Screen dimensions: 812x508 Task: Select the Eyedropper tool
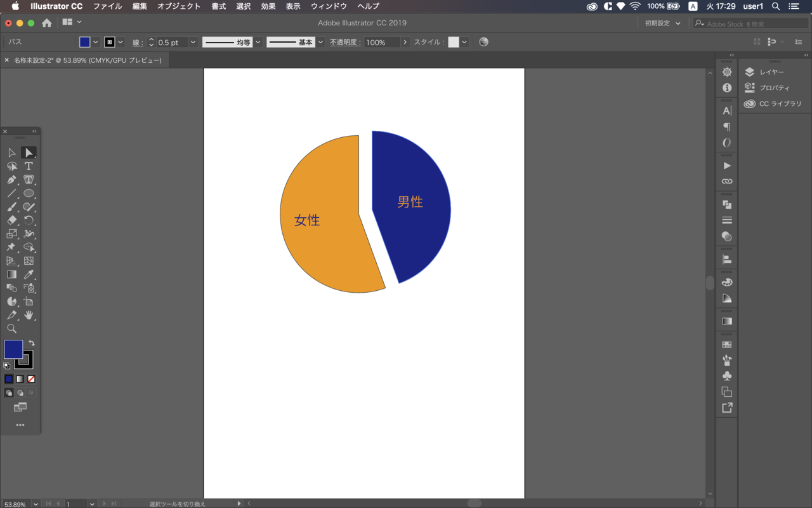(29, 275)
